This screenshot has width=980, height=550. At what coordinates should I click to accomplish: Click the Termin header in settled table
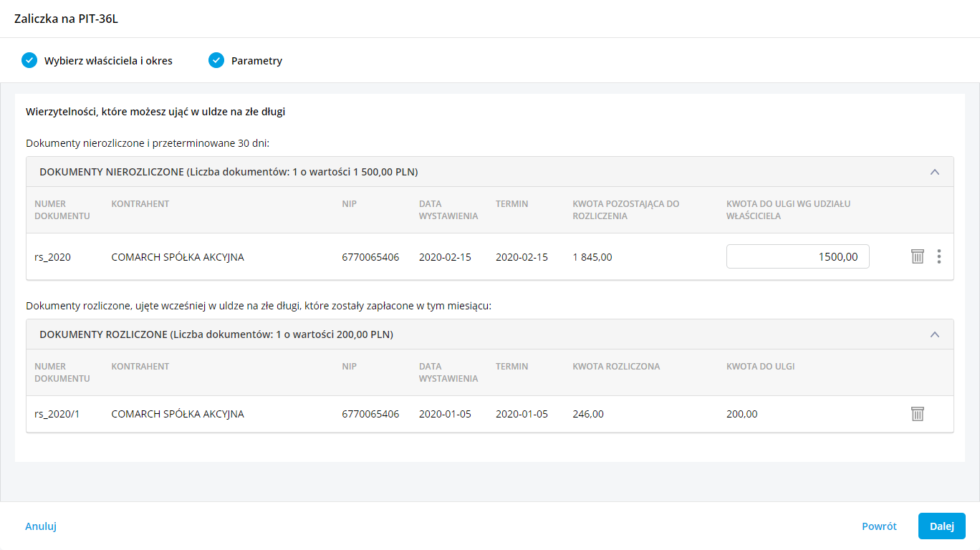point(511,367)
